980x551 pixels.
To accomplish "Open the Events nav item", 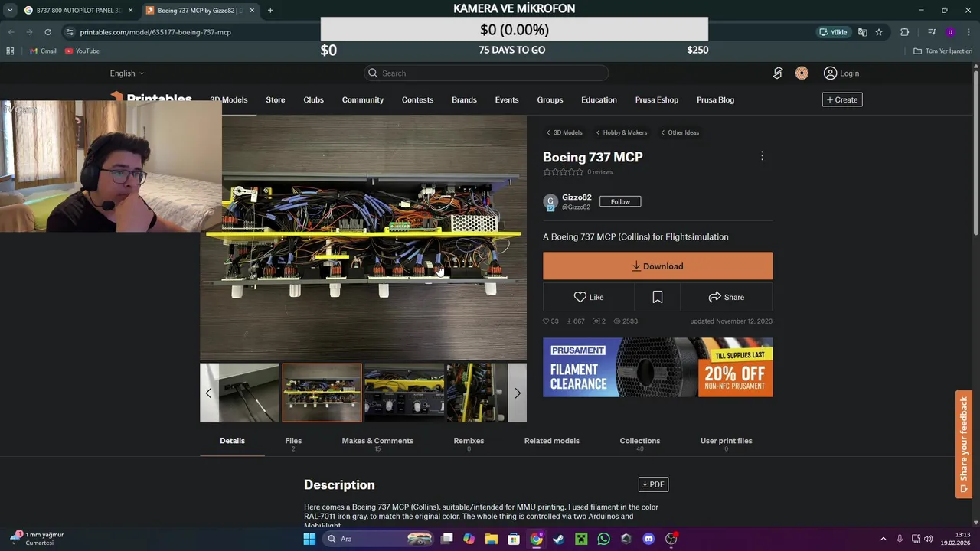I will 507,100.
